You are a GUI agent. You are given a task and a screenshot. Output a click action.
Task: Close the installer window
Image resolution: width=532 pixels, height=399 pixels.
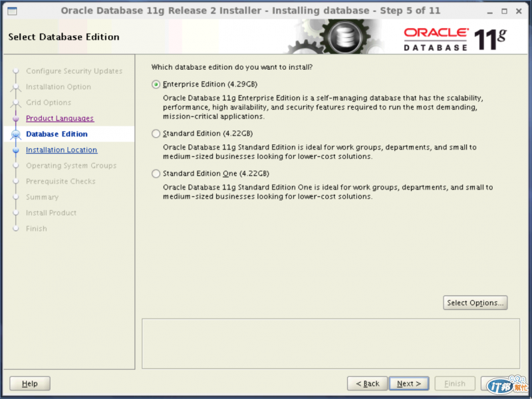519,11
